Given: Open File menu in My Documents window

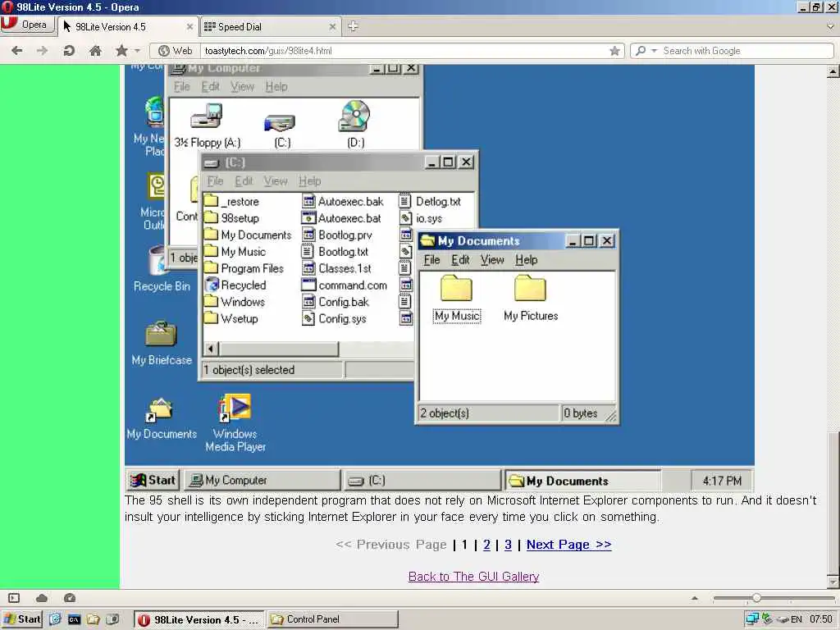Looking at the screenshot, I should point(431,260).
